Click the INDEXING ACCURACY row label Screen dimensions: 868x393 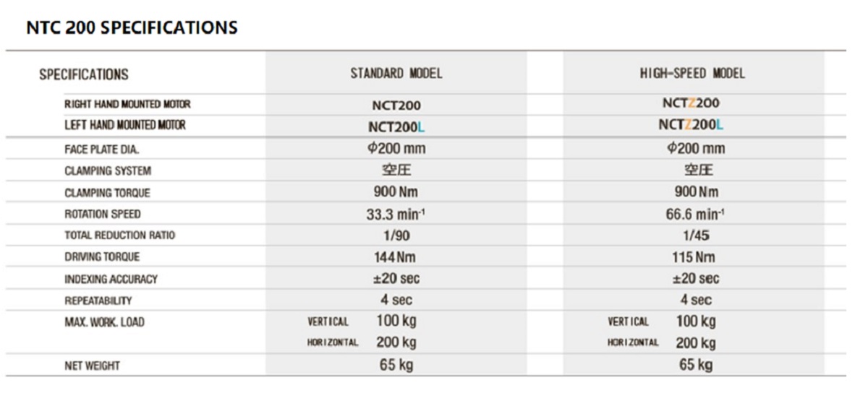tap(111, 279)
